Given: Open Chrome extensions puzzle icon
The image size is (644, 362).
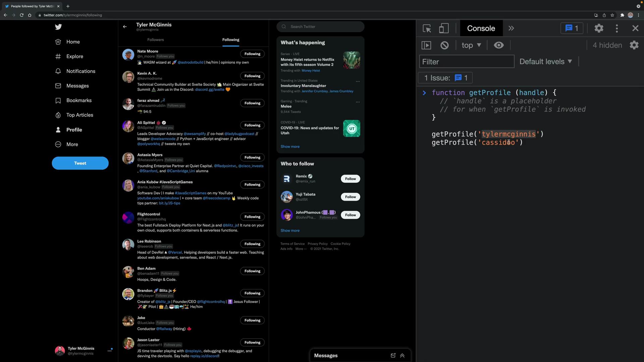Looking at the screenshot, I should pos(622,15).
